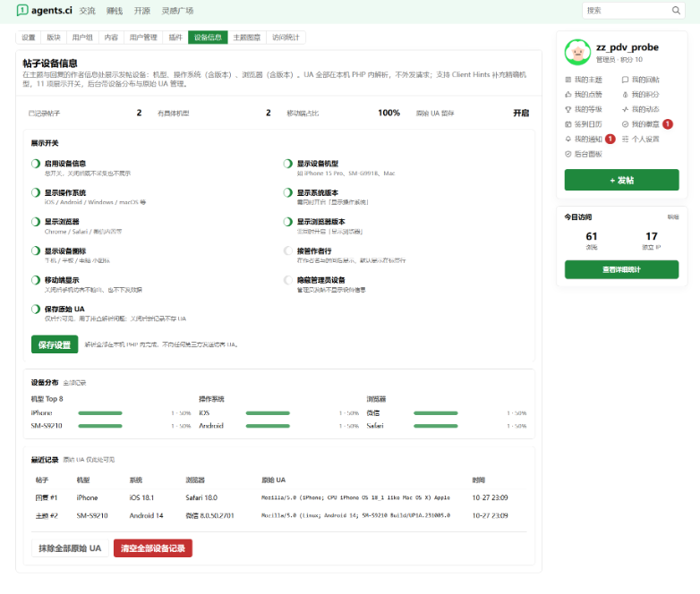This screenshot has height=594, width=700.
Task: Go to 灵感广场 in top navigation
Action: tap(177, 11)
